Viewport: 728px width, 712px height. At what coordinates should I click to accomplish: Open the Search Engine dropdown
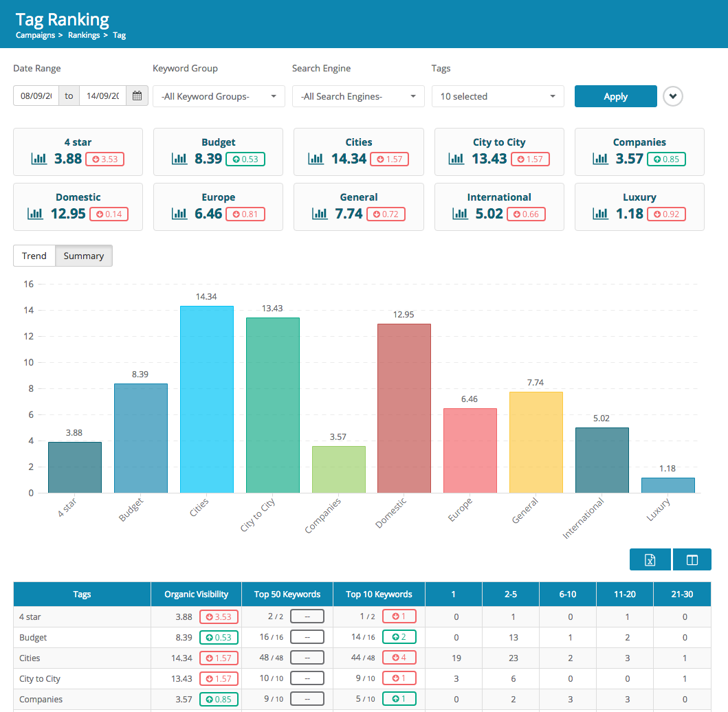point(358,96)
